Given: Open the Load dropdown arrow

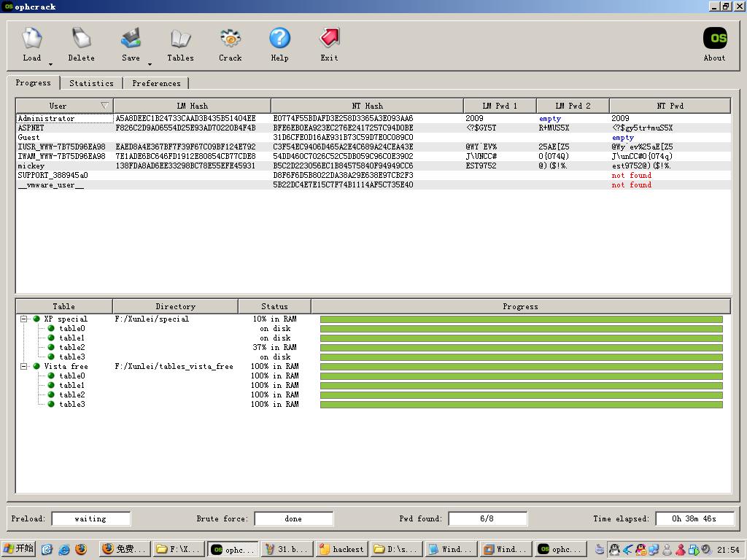Looking at the screenshot, I should point(50,64).
